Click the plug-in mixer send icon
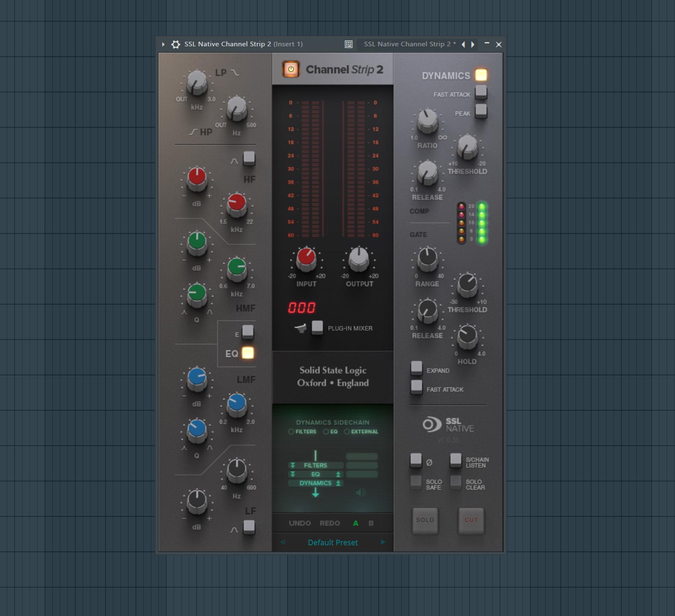Viewport: 675px width, 616px height. tap(300, 328)
